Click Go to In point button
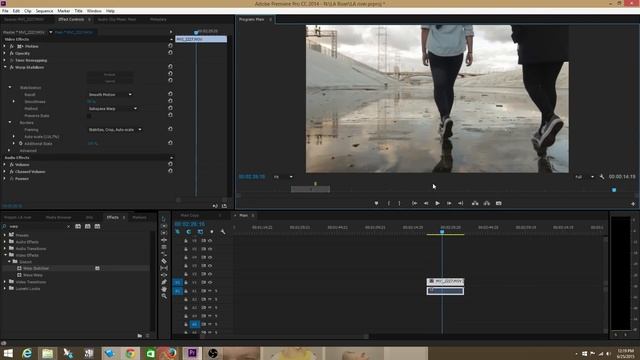Screen dimensions: 640x360 click(414, 203)
